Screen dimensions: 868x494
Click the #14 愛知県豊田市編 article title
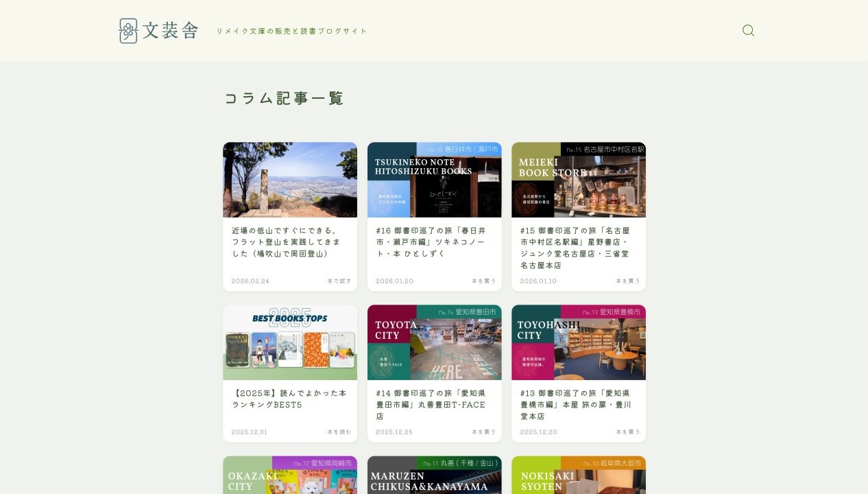[x=430, y=405]
